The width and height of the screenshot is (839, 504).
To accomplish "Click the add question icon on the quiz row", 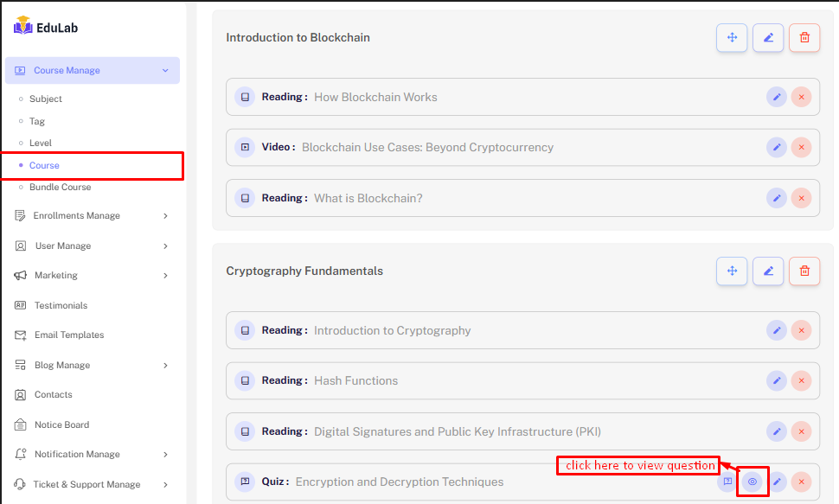I will [x=727, y=482].
